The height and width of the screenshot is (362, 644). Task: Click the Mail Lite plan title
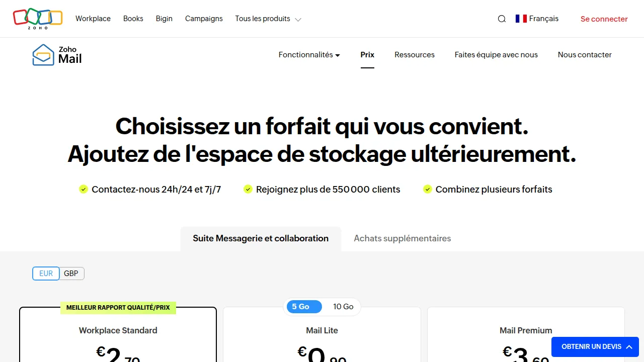click(x=322, y=330)
